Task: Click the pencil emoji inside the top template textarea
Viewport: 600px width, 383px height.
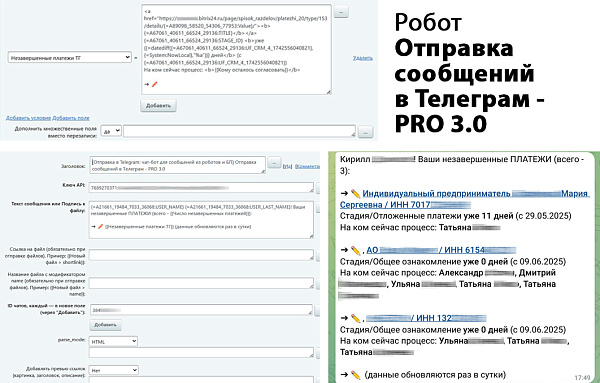Action: pos(155,84)
